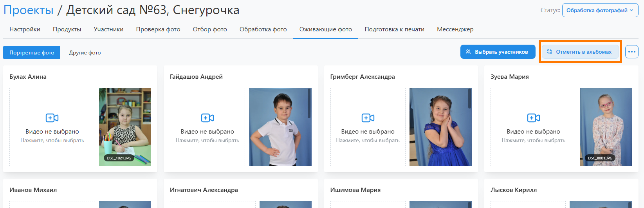This screenshot has height=208, width=644.
Task: Click the scrollbar on Гримберг Александра photo
Action: tap(469, 99)
